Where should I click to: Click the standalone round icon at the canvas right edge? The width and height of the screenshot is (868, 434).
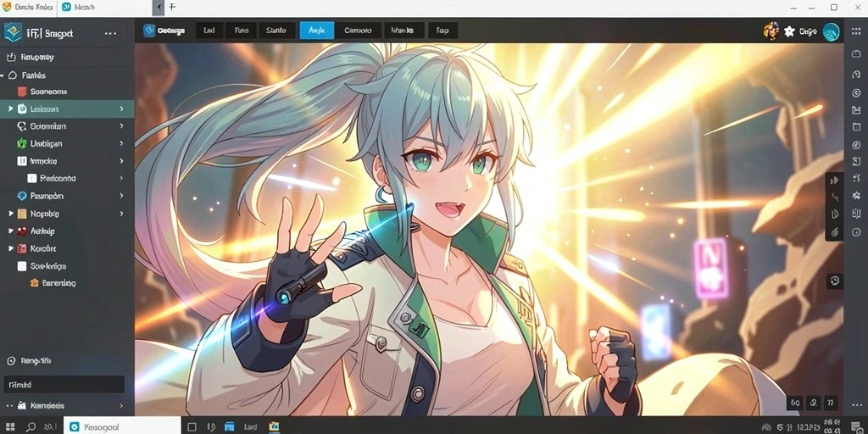835,281
